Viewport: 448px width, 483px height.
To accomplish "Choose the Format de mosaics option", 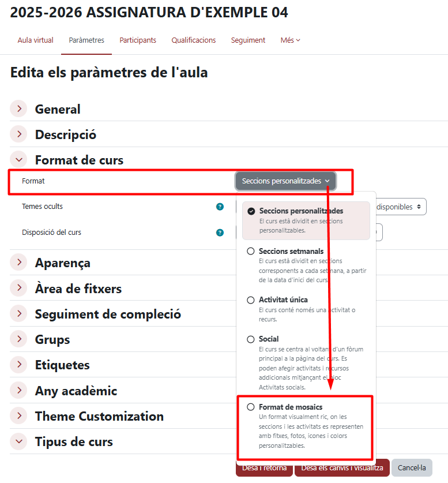I will (x=290, y=407).
